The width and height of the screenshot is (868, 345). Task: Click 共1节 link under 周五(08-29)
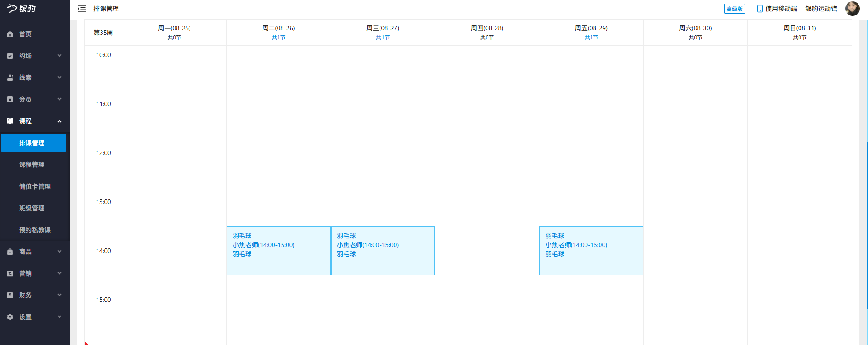pyautogui.click(x=591, y=38)
